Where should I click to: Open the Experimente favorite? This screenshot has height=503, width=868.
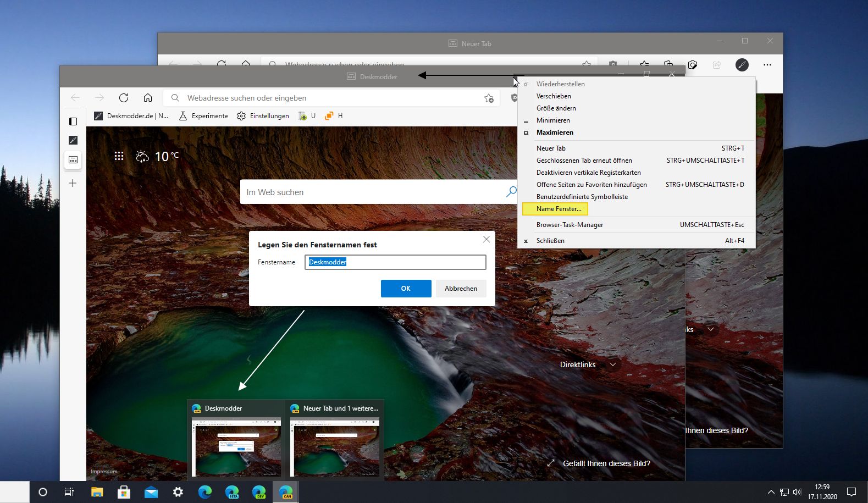tap(203, 116)
